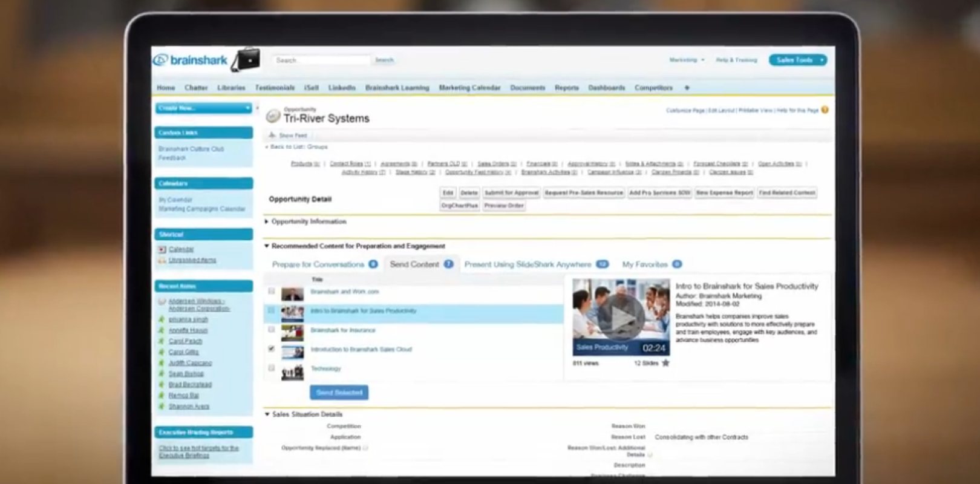Screen dimensions: 980x484
Task: Open the Help & Training link
Action: pyautogui.click(x=736, y=60)
